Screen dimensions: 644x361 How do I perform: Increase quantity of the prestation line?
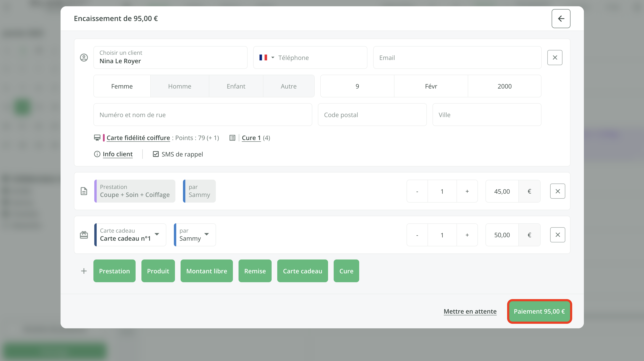pyautogui.click(x=467, y=191)
